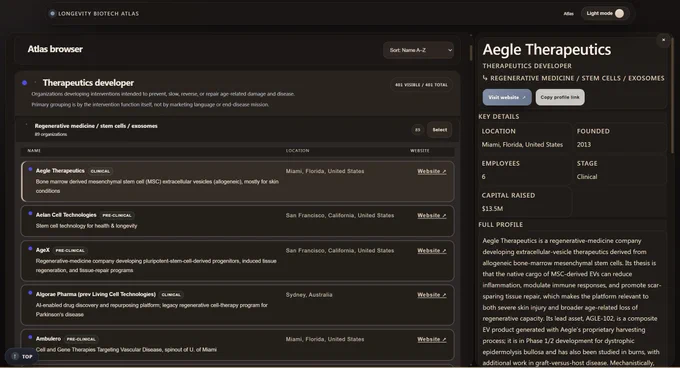
Task: Click the blue dot on AgeX row
Action: coord(30,249)
